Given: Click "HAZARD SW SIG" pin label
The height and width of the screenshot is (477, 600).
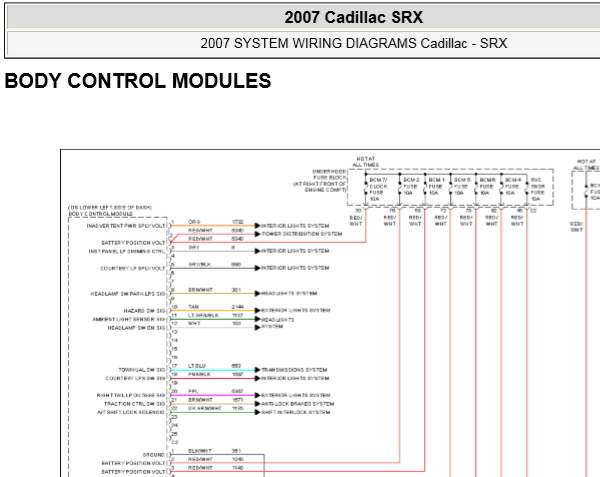Looking at the screenshot, I should (x=144, y=311).
